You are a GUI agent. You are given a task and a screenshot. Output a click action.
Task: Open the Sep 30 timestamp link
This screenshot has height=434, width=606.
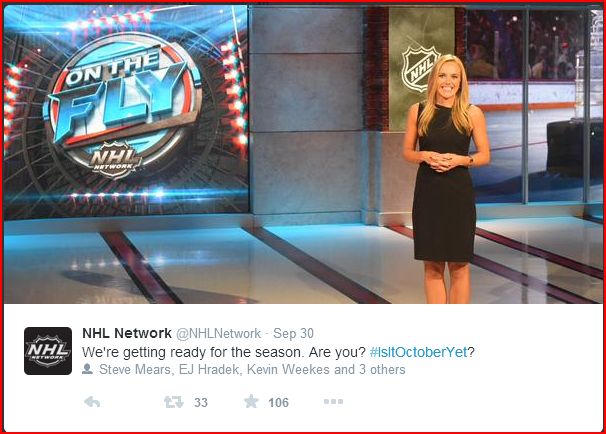click(x=293, y=334)
